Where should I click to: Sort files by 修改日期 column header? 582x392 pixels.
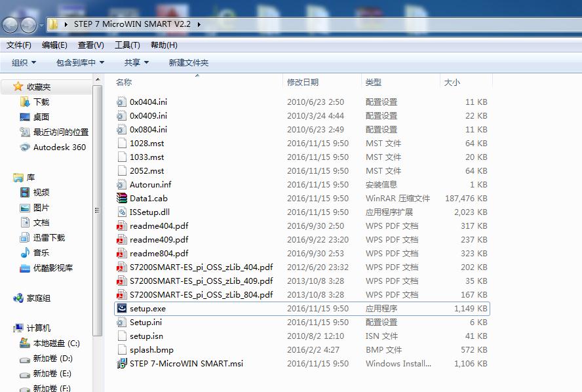[303, 82]
